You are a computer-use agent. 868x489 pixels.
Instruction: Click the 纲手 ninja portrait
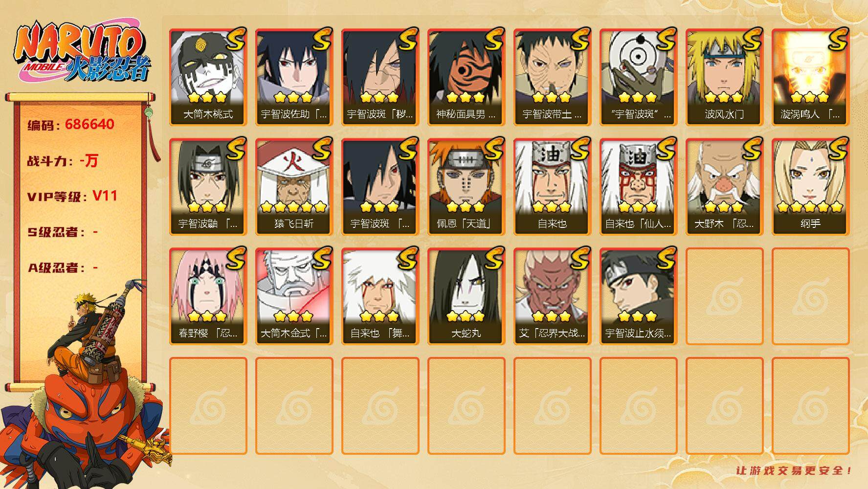tap(810, 187)
